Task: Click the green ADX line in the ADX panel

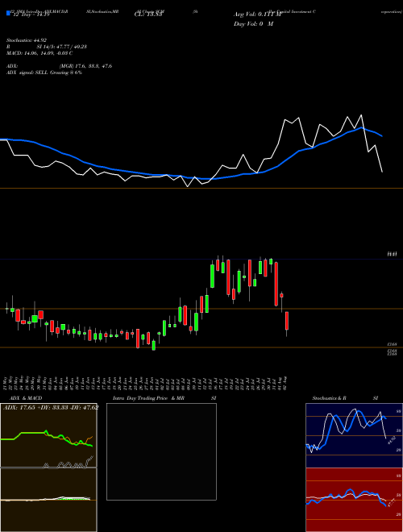Action: tap(32, 433)
